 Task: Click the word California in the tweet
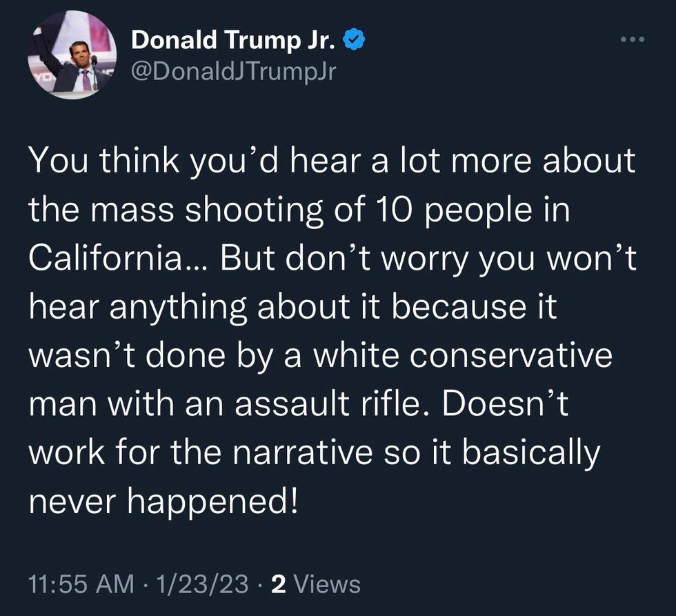click(106, 258)
